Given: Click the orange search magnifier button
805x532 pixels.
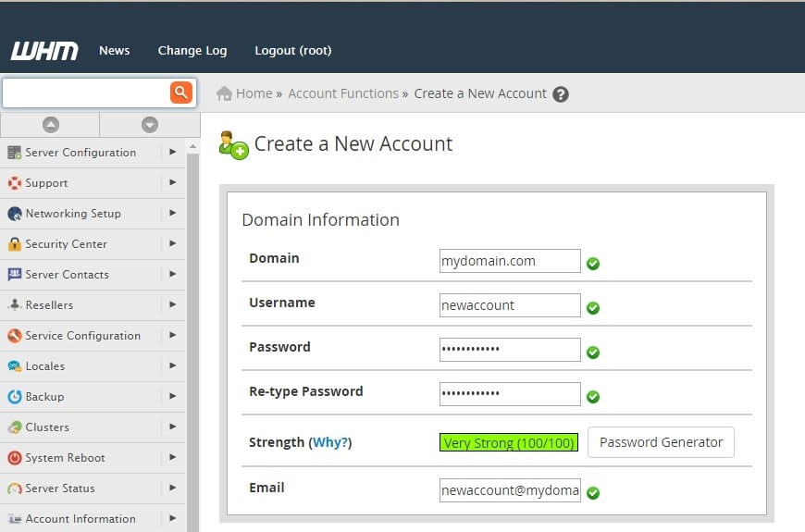Looking at the screenshot, I should tap(180, 93).
